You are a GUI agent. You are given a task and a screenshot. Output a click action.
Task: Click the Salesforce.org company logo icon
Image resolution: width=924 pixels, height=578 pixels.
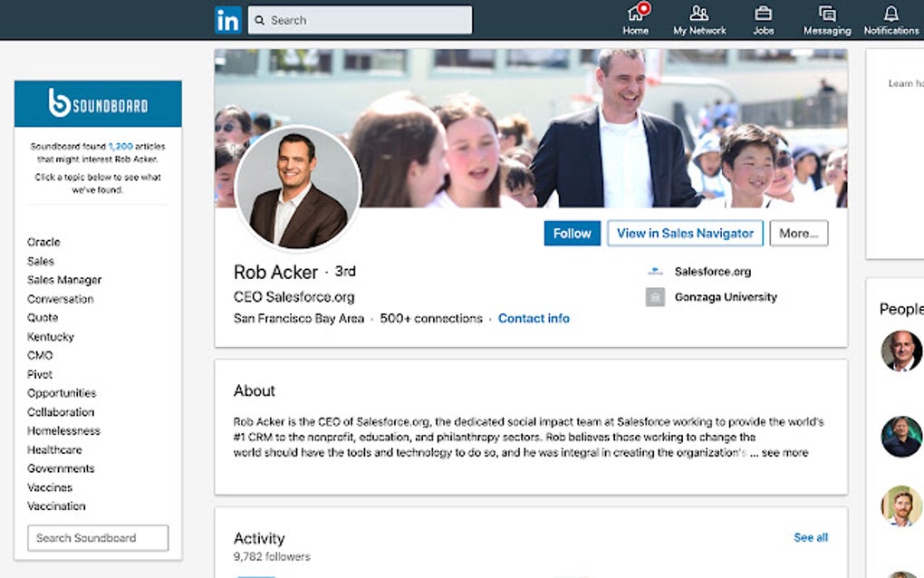tap(655, 272)
